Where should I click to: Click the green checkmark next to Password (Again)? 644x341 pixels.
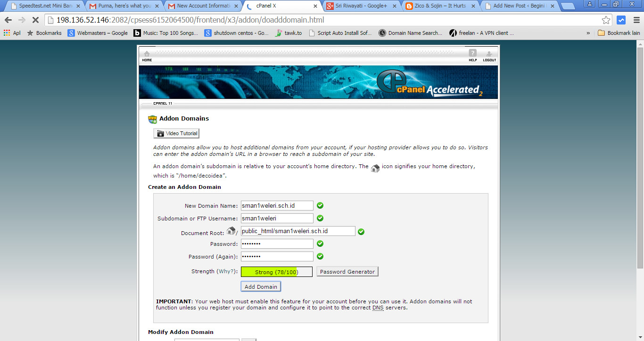click(320, 256)
